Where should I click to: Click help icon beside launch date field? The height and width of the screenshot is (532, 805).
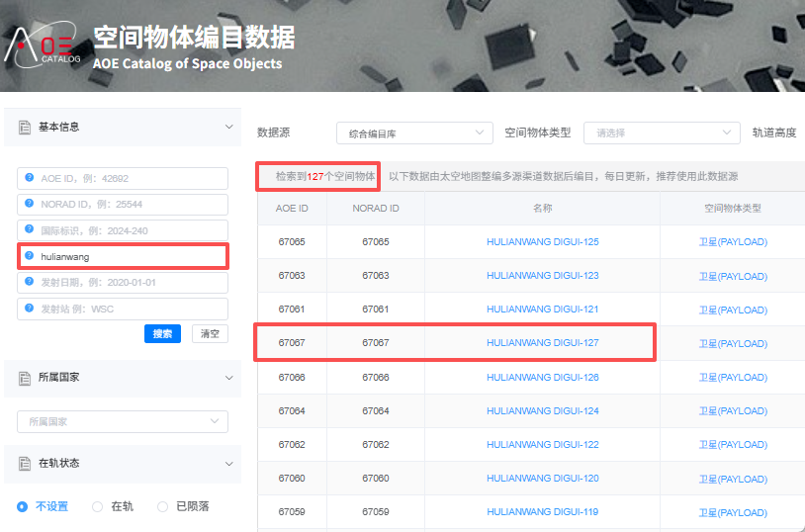pos(30,283)
